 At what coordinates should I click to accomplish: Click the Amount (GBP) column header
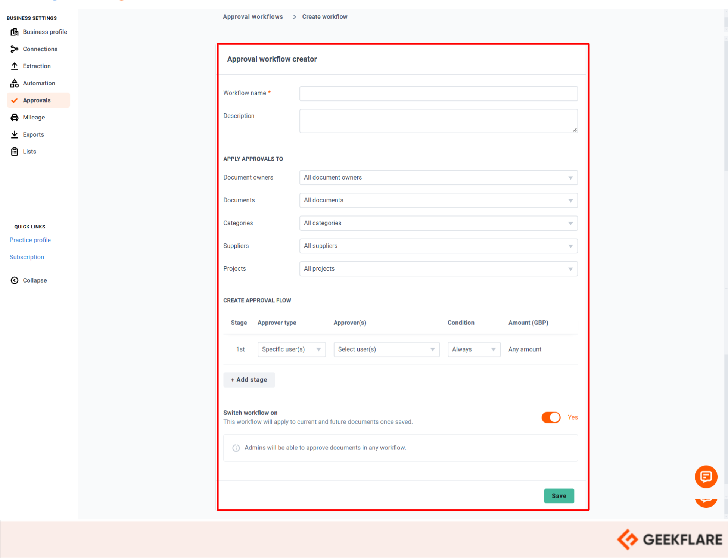[x=528, y=323]
